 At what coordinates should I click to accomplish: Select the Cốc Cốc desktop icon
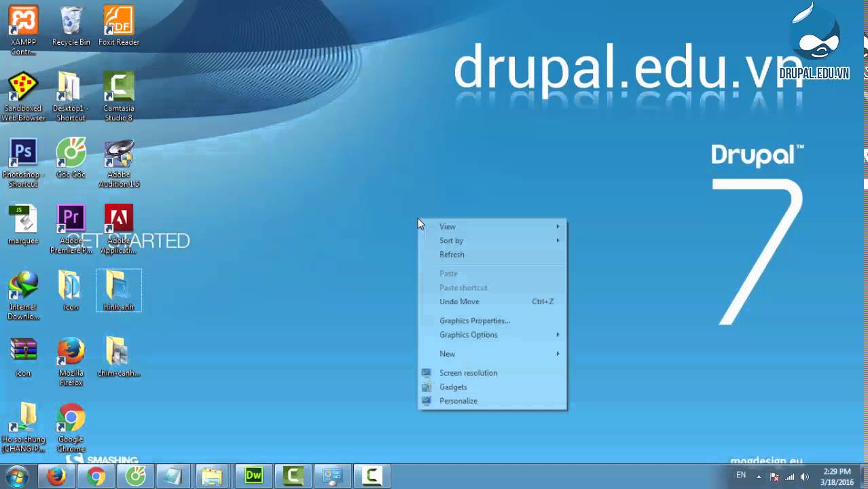click(71, 158)
